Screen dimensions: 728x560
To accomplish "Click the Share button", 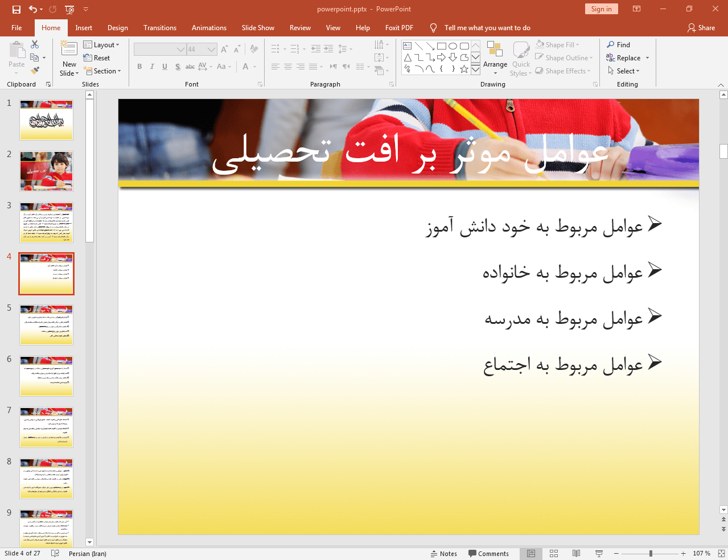I will click(x=701, y=28).
